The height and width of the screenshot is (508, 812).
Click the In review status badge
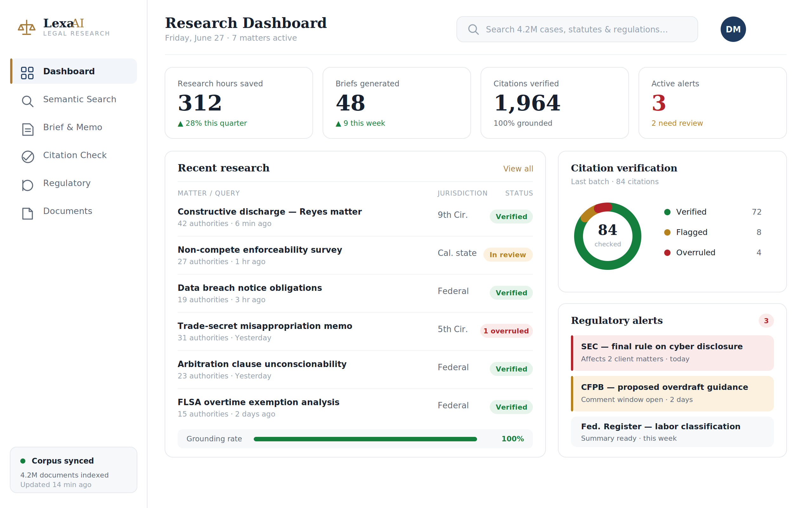[508, 255]
